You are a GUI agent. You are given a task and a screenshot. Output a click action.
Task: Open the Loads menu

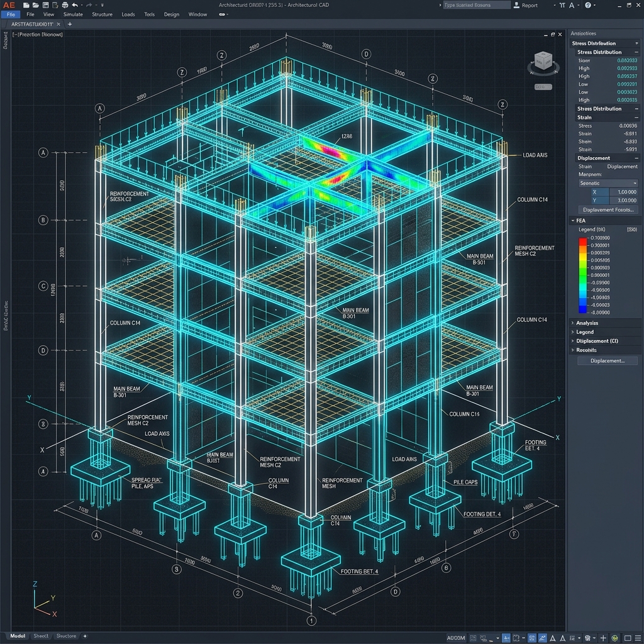[x=128, y=14]
